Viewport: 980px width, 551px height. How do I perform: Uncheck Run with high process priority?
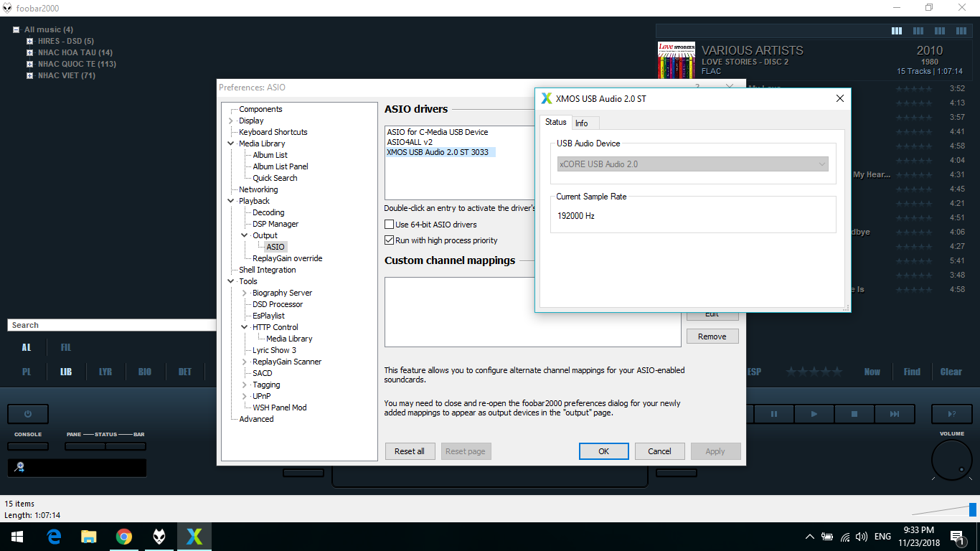click(x=390, y=240)
